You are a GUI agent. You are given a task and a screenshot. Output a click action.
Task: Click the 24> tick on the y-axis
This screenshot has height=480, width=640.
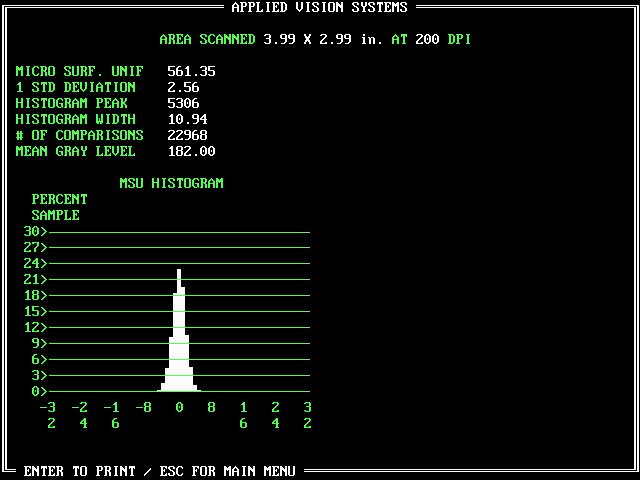point(36,263)
